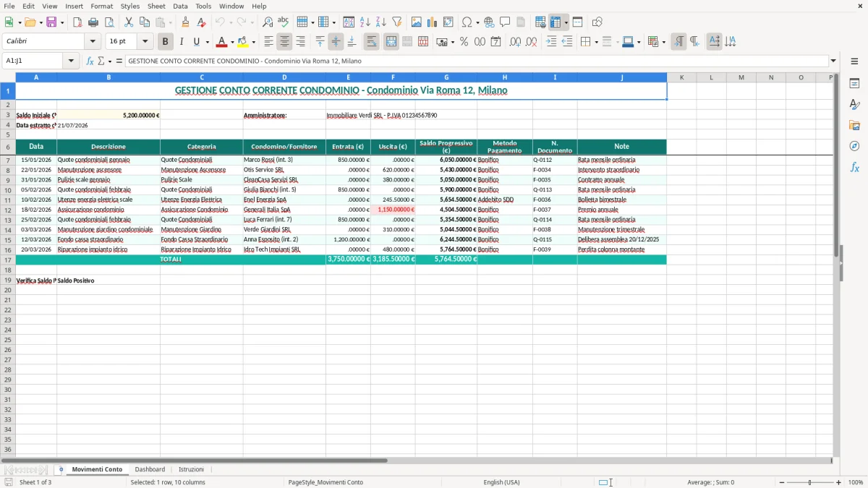
Task: Click English (USA) language in status bar
Action: pyautogui.click(x=501, y=482)
